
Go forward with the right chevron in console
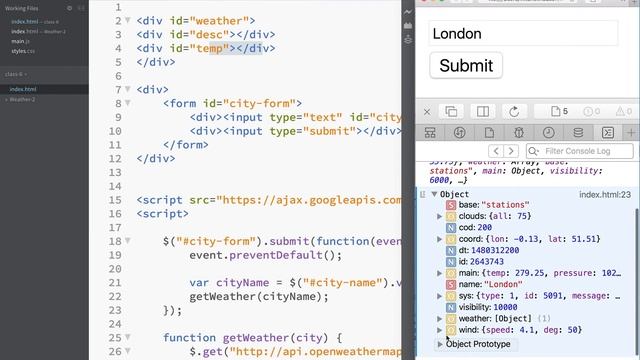511,151
